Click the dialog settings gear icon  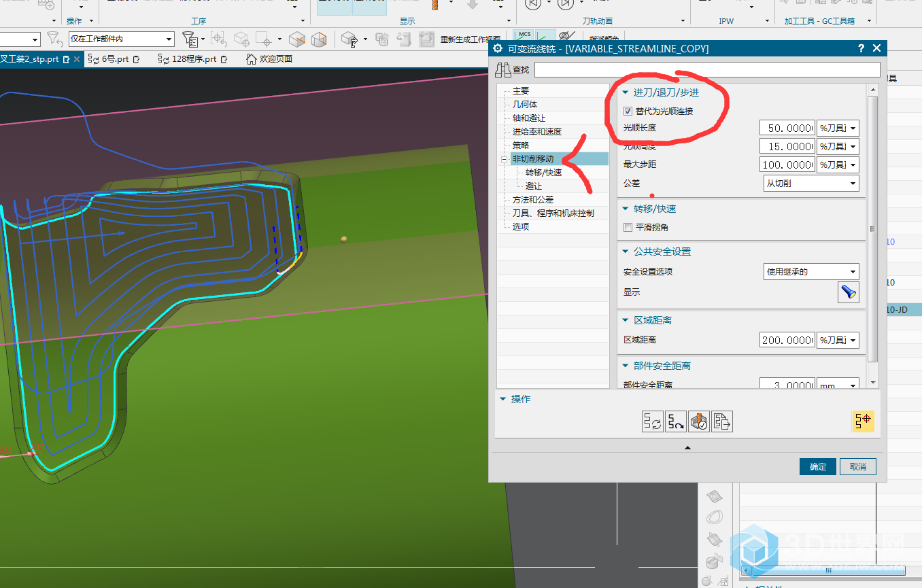(x=498, y=48)
